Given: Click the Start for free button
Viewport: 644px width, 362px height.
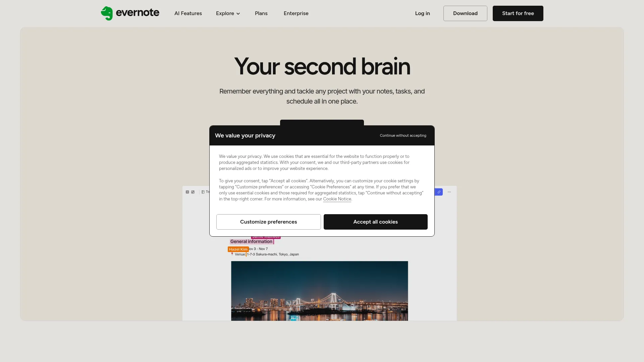Looking at the screenshot, I should 518,13.
